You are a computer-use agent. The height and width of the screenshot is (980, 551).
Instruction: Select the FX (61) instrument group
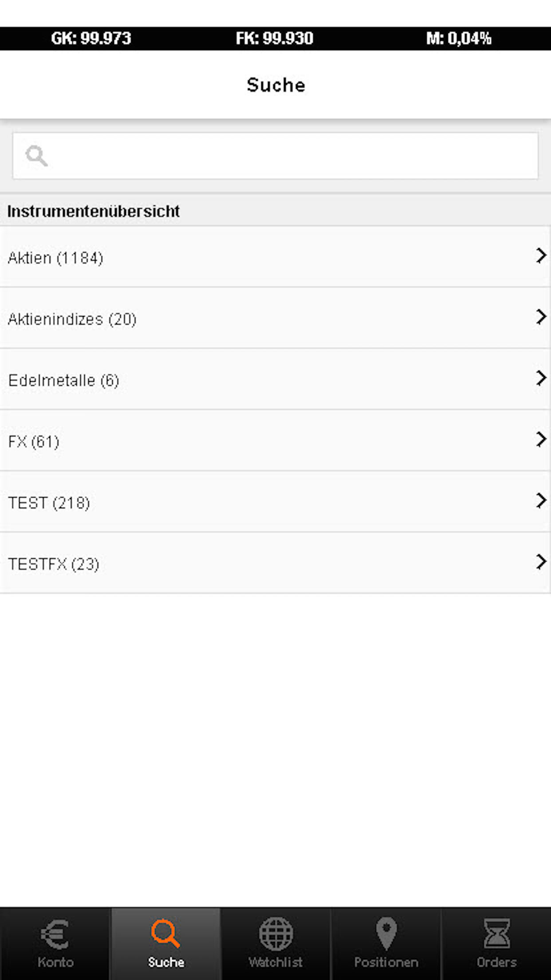point(34,441)
